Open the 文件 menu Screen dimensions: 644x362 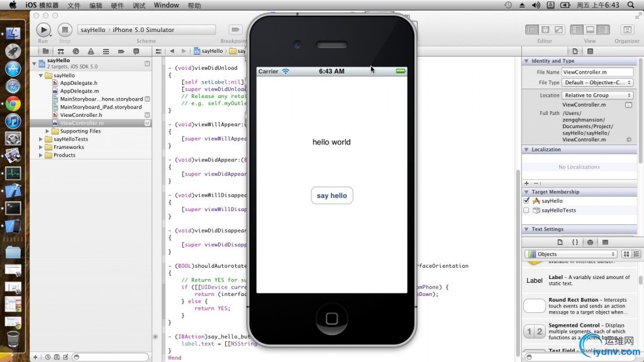click(74, 5)
